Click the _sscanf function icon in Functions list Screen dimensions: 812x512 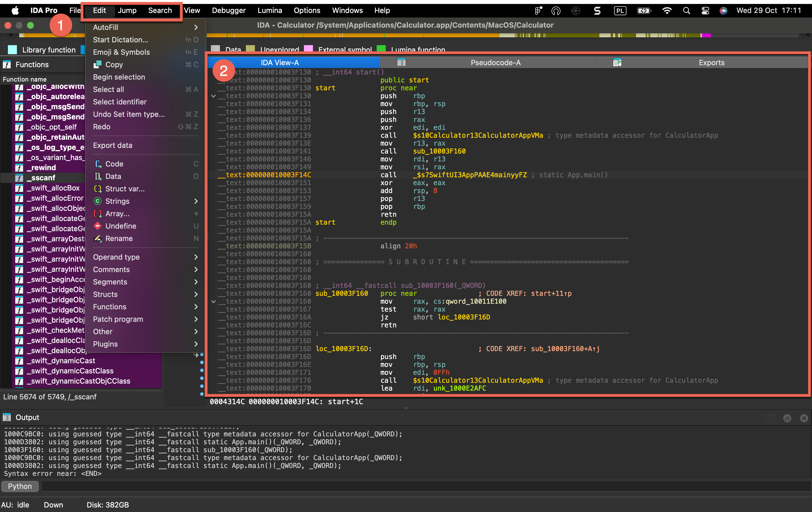tap(19, 178)
